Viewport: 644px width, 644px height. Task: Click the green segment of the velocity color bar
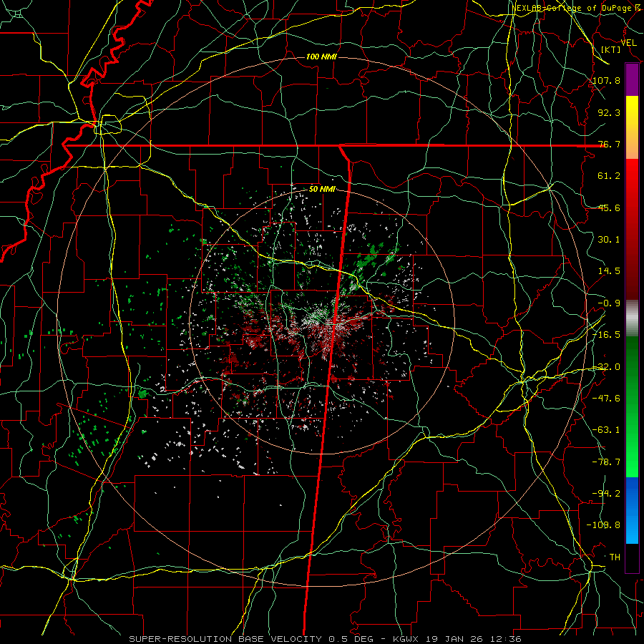click(632, 406)
